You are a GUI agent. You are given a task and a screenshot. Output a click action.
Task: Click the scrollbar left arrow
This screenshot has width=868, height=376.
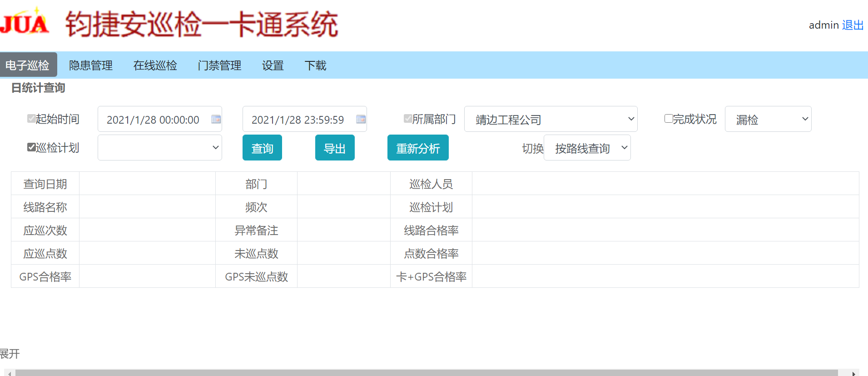point(10,373)
